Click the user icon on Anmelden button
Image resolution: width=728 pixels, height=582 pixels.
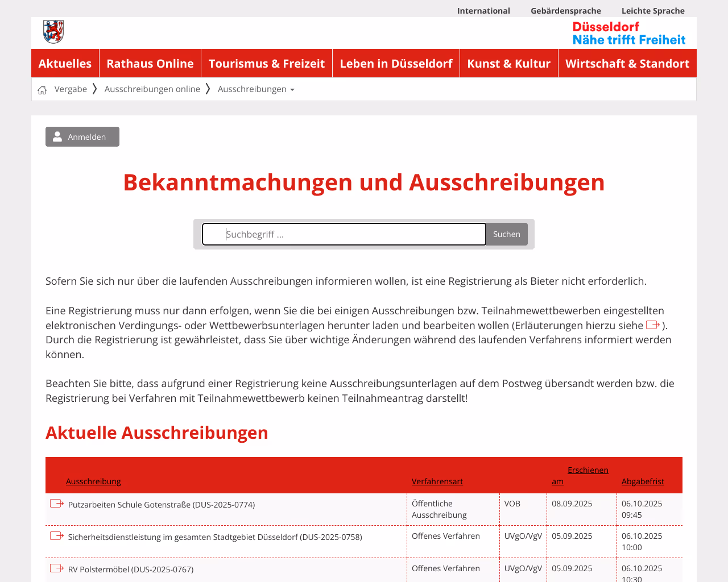[x=57, y=136]
